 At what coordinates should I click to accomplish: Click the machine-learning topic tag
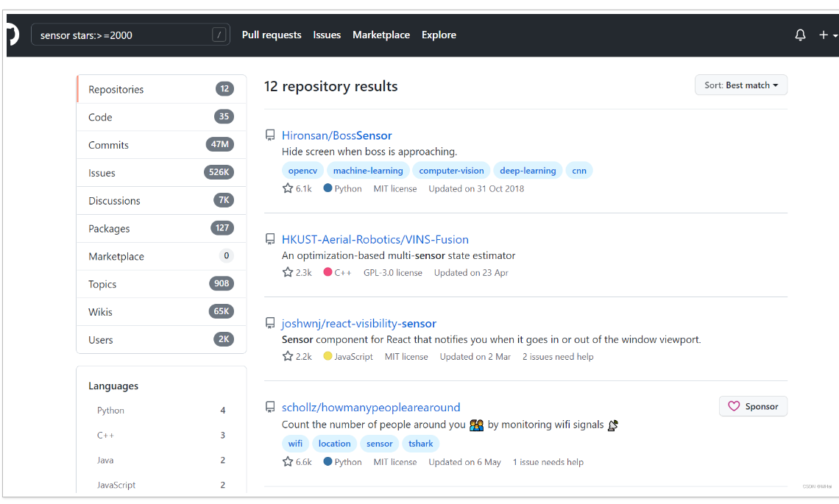point(368,171)
